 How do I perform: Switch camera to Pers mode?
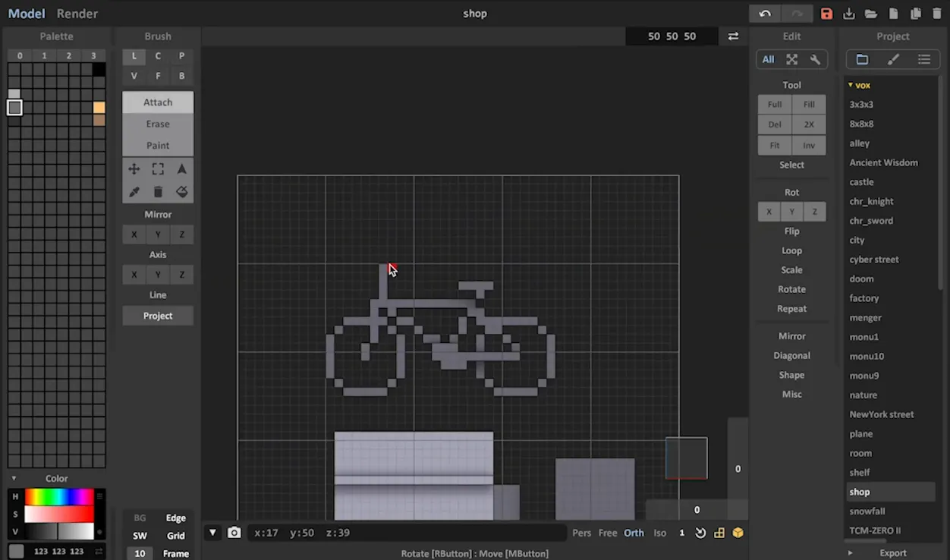(582, 533)
